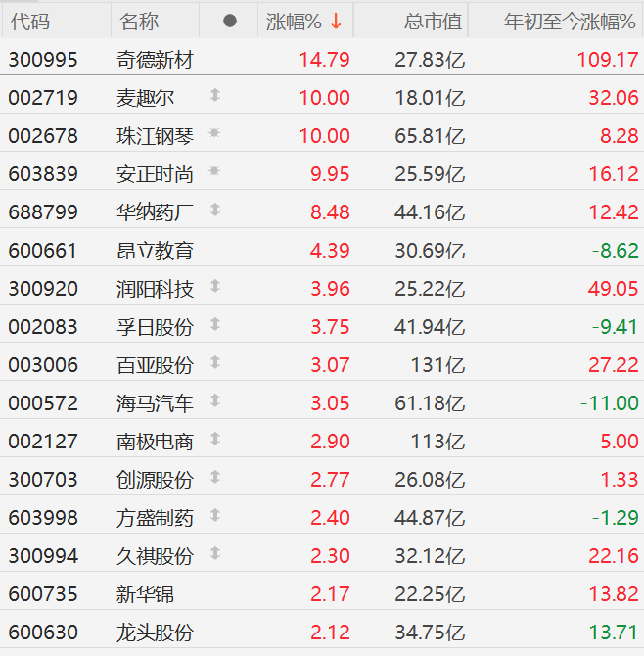Open the 创源股份 stock name
644x656 pixels.
click(155, 480)
